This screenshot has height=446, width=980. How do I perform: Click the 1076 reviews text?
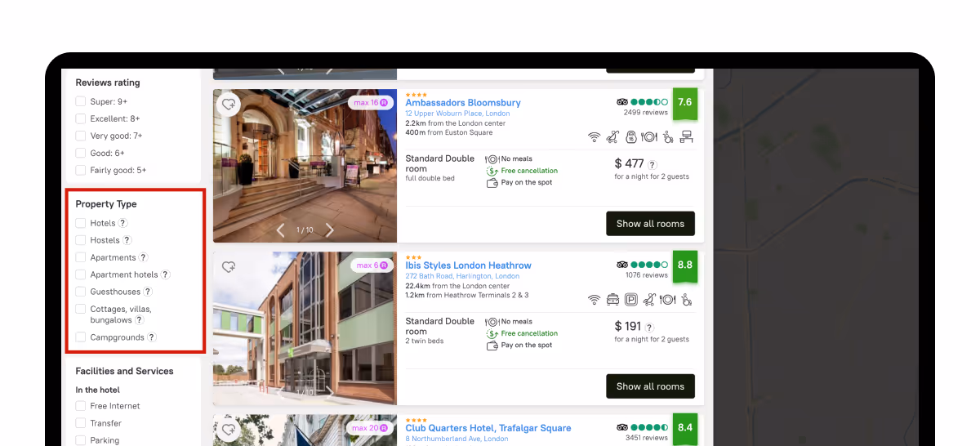646,275
